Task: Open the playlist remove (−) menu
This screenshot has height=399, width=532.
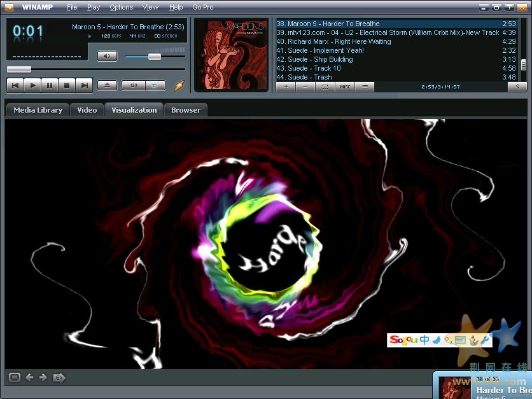Action: tap(305, 87)
